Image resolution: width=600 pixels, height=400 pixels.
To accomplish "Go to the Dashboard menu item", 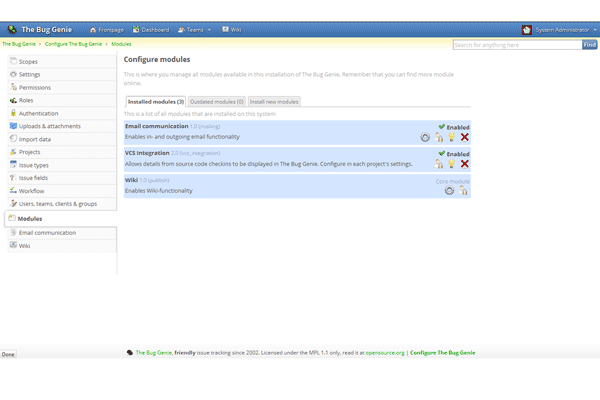I will point(151,30).
